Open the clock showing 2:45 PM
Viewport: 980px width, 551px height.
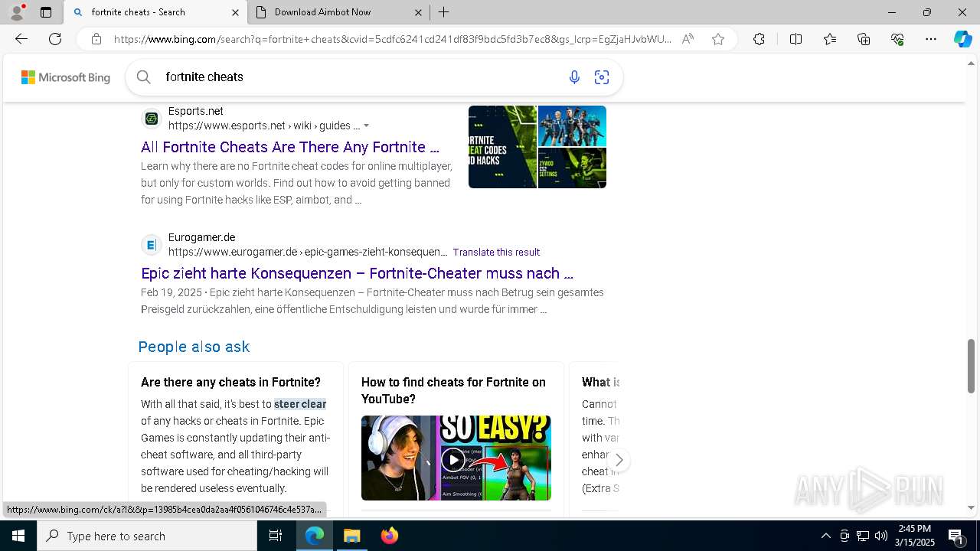coord(915,536)
